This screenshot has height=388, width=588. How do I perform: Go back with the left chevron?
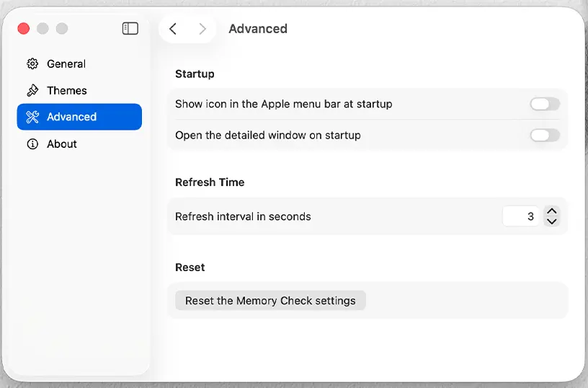click(173, 29)
